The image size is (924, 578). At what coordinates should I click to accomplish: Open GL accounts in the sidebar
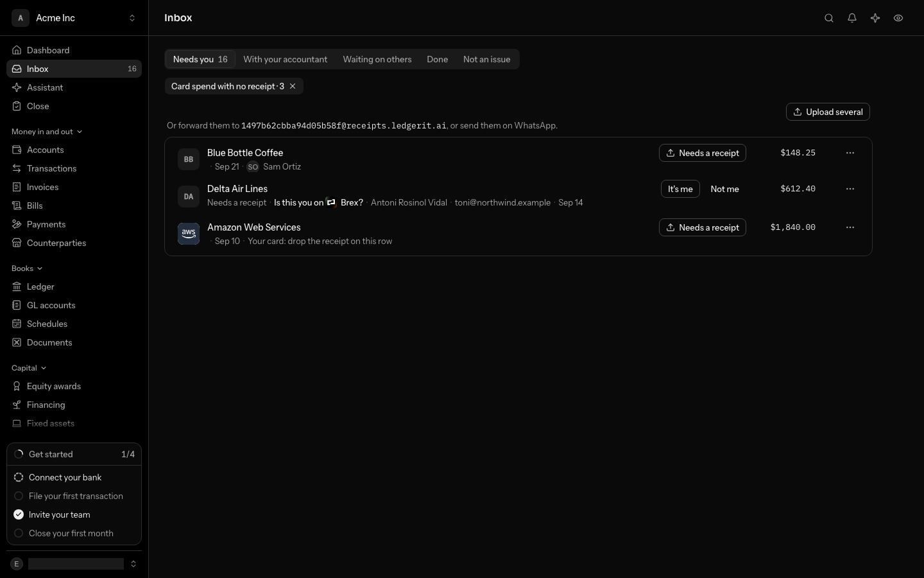(x=74, y=305)
